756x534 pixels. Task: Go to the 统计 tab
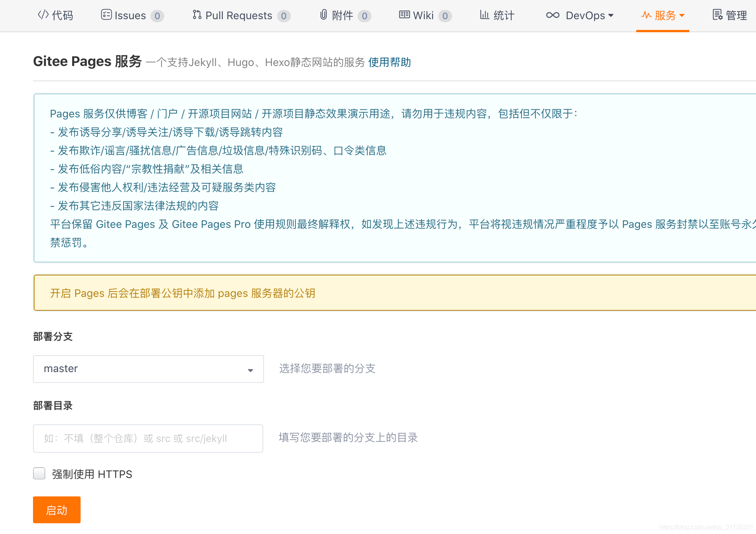503,16
